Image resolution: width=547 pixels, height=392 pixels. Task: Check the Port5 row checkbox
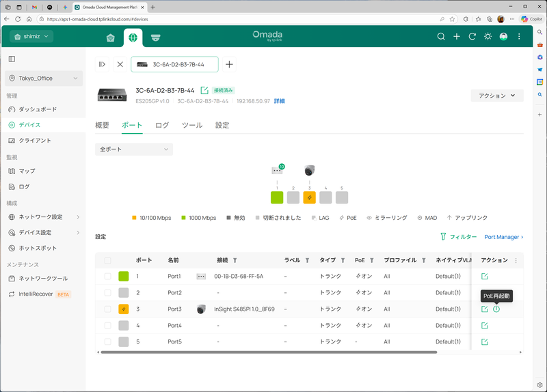click(x=108, y=342)
